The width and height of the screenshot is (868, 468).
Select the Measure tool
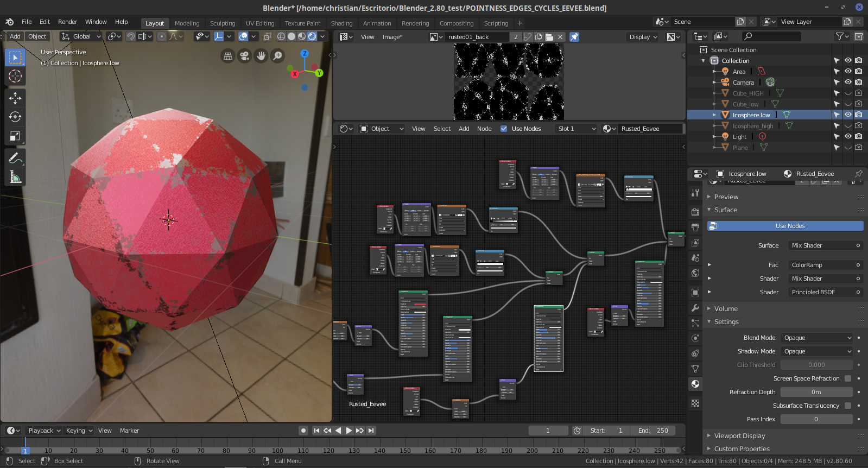(x=15, y=177)
